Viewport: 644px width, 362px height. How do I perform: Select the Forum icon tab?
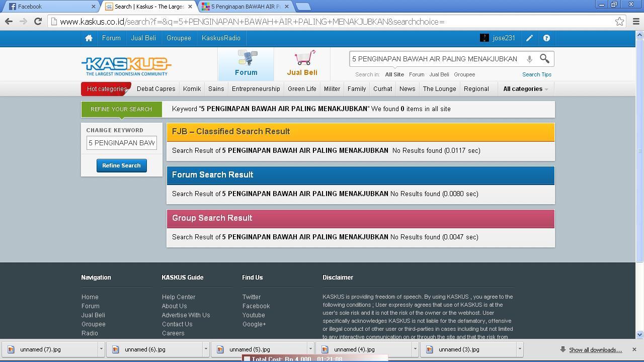coord(246,64)
